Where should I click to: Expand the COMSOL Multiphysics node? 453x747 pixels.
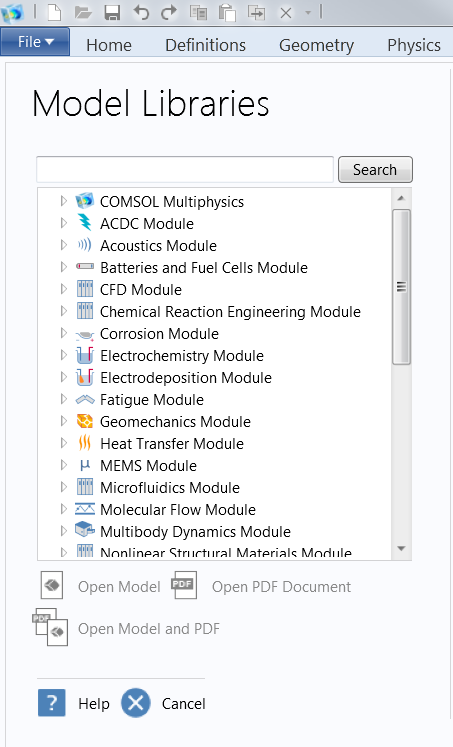pos(64,201)
